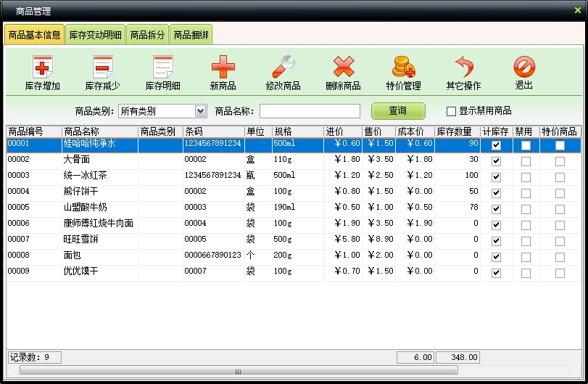Screen dimensions: 588x384
Task: Open 特价管理 special price management
Action: 403,69
